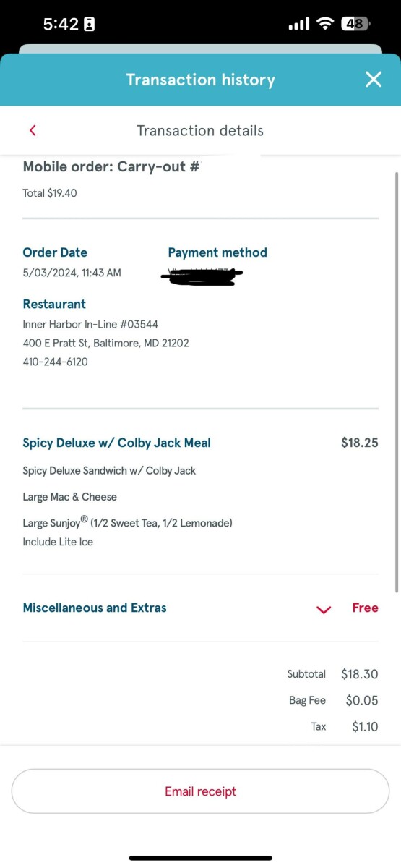Tap the sheet grabber above Transaction history

coord(200,49)
